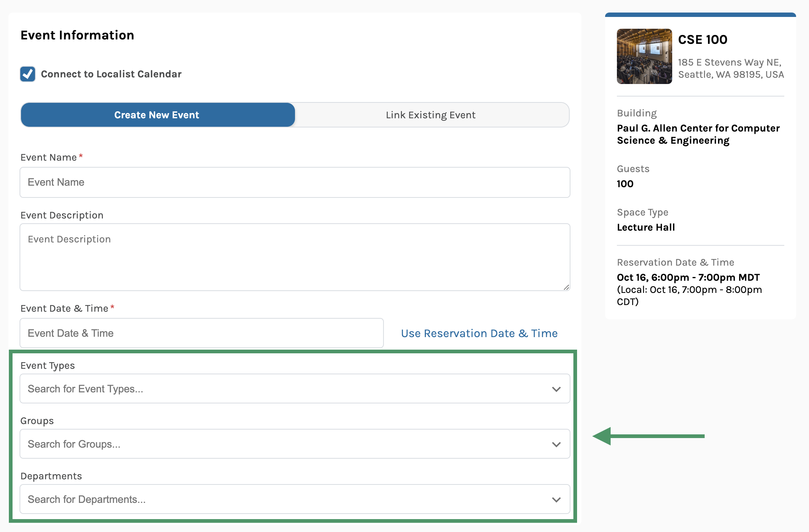Select the Create New Event tab
Screen dimensions: 809x532
pos(157,115)
